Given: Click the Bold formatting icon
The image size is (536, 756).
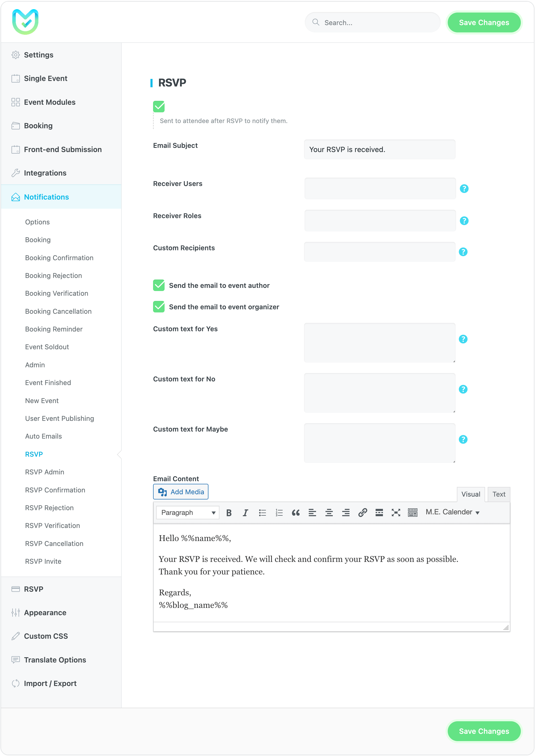Looking at the screenshot, I should (229, 513).
